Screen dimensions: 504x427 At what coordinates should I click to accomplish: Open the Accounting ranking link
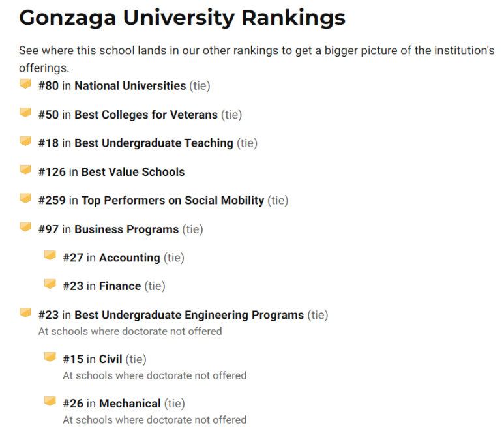point(130,258)
